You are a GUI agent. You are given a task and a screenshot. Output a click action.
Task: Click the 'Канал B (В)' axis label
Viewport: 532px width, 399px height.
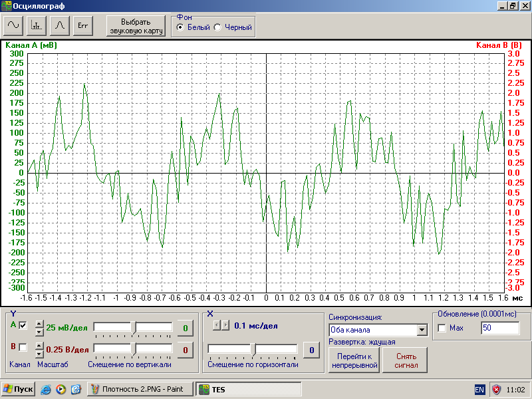tap(499, 45)
